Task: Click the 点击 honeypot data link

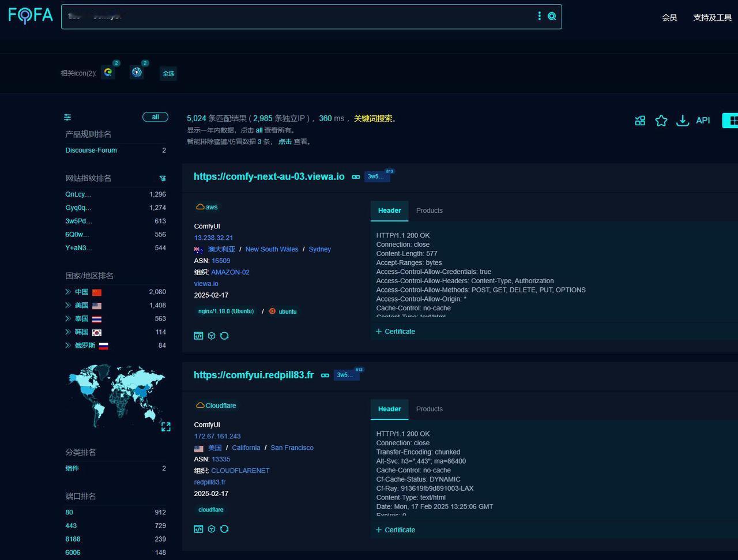Action: 285,141
